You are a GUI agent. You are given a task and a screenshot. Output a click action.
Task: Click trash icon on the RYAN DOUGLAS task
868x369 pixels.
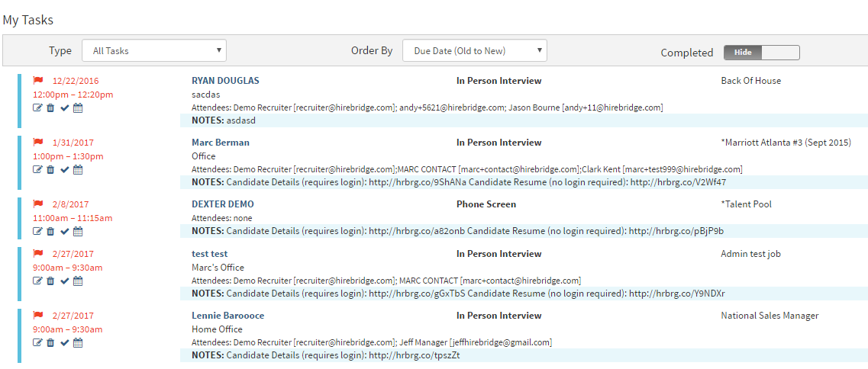(50, 108)
